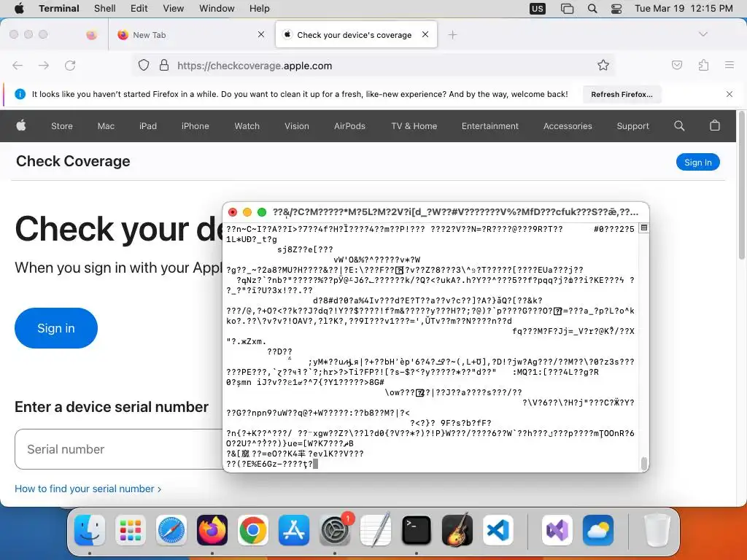This screenshot has width=747, height=560.
Task: Open the TV & Home nav item
Action: 414,126
